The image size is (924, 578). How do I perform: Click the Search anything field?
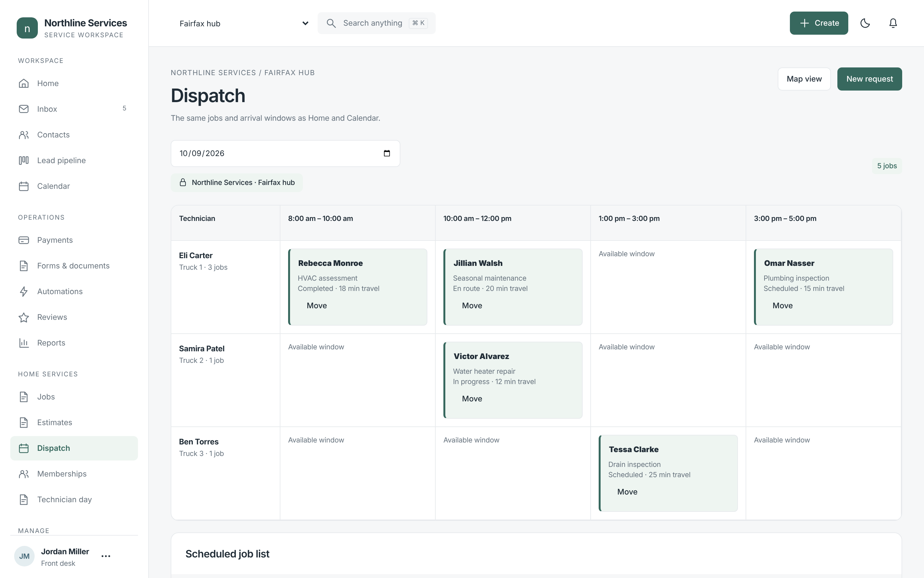[376, 23]
